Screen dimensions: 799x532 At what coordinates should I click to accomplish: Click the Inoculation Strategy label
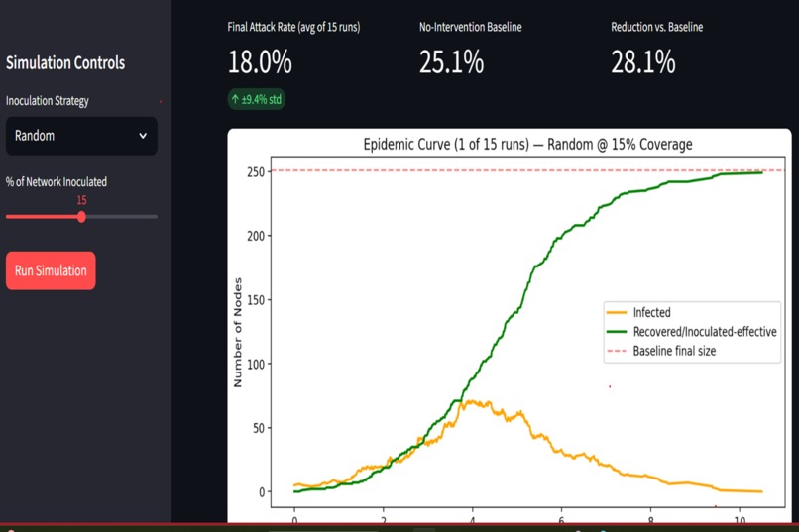[x=48, y=101]
